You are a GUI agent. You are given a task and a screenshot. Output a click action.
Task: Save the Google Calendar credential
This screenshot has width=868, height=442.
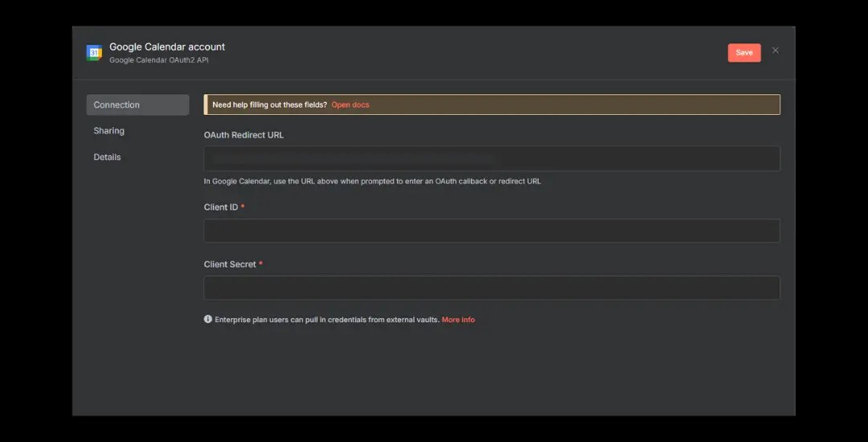tap(744, 52)
